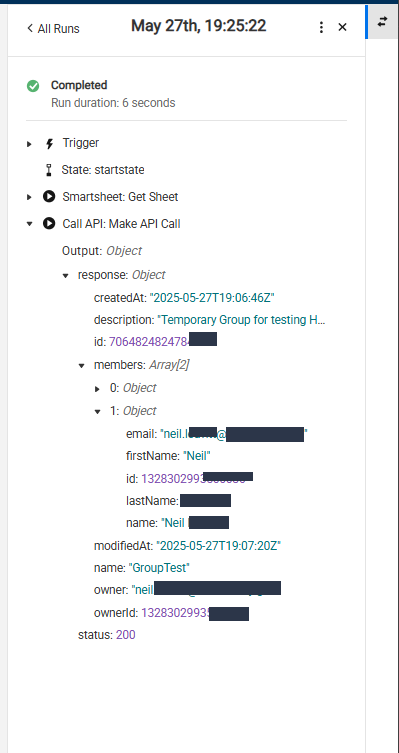Click the Call API play icon
399x753 pixels.
click(49, 224)
